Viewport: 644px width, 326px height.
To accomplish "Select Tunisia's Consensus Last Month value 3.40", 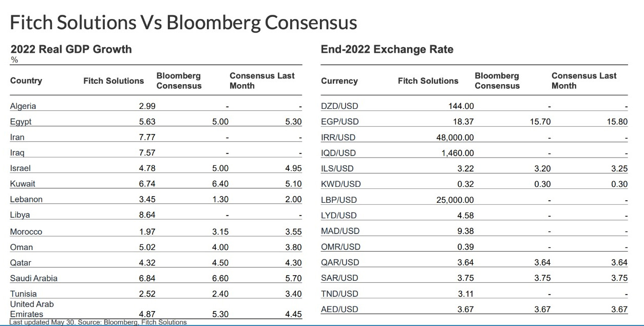I will click(x=293, y=294).
